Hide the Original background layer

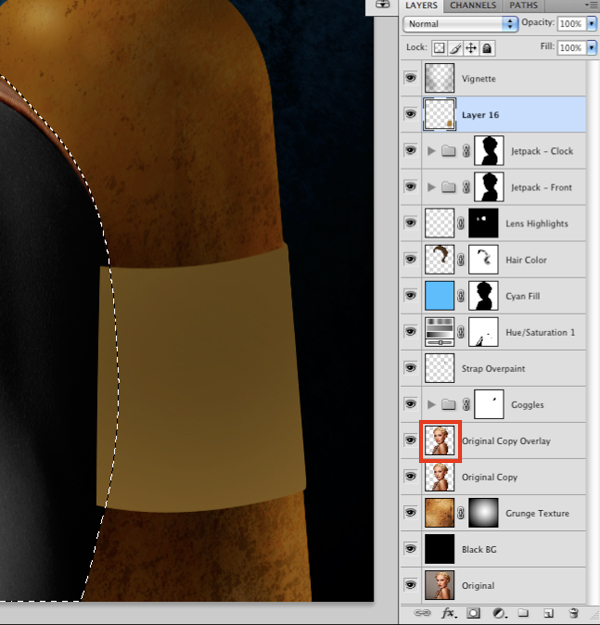click(x=410, y=585)
